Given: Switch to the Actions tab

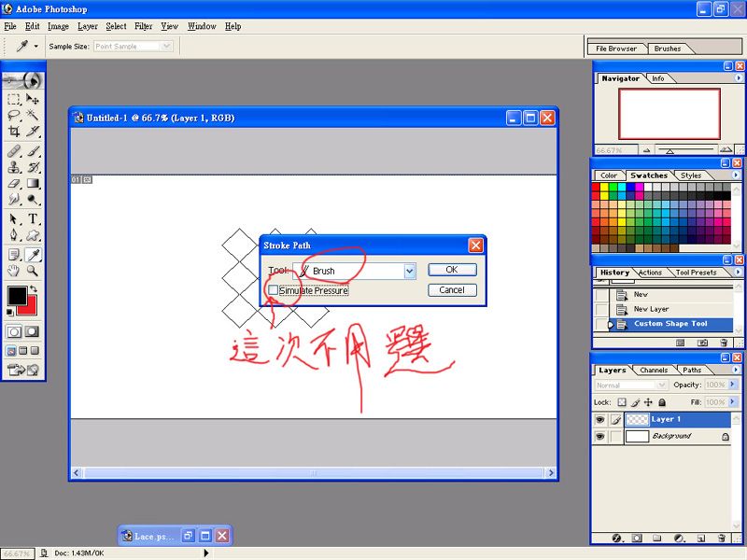Looking at the screenshot, I should 650,273.
